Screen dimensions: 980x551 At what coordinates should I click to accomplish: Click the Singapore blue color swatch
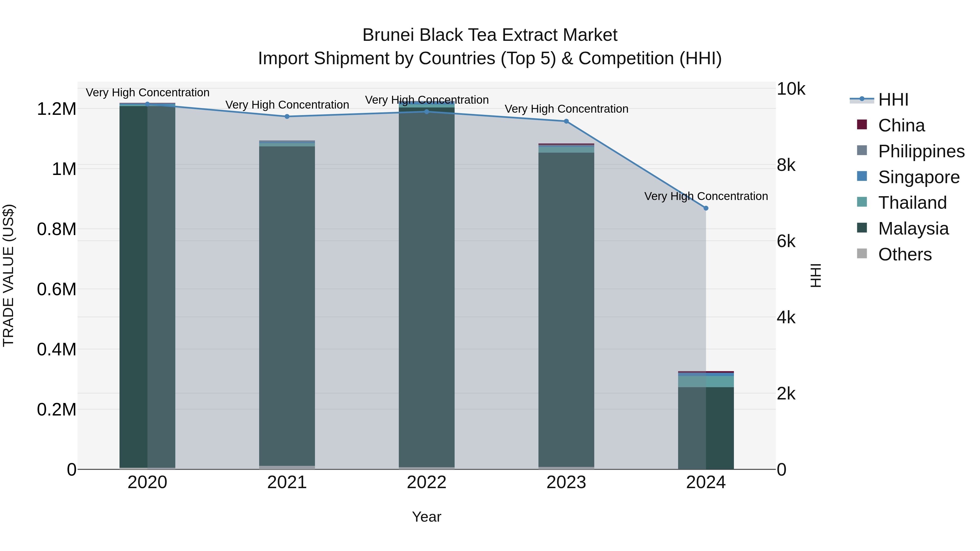[862, 176]
